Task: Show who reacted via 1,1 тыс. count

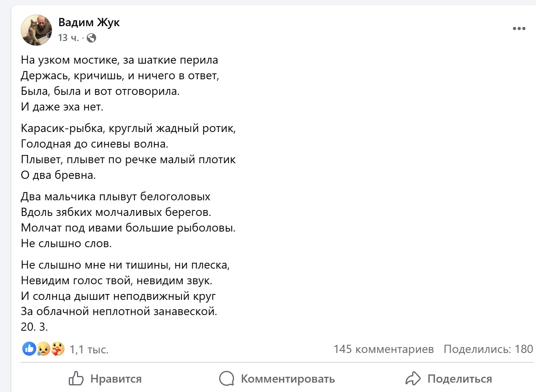Action: click(x=89, y=349)
